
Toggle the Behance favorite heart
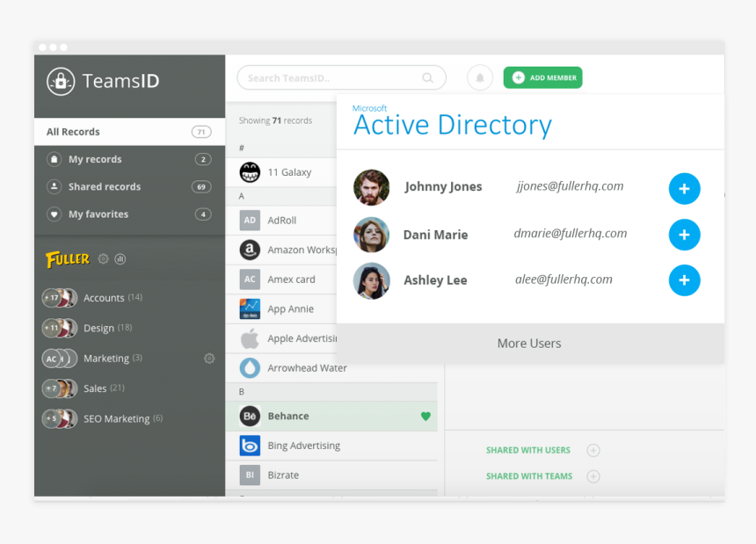(x=425, y=416)
